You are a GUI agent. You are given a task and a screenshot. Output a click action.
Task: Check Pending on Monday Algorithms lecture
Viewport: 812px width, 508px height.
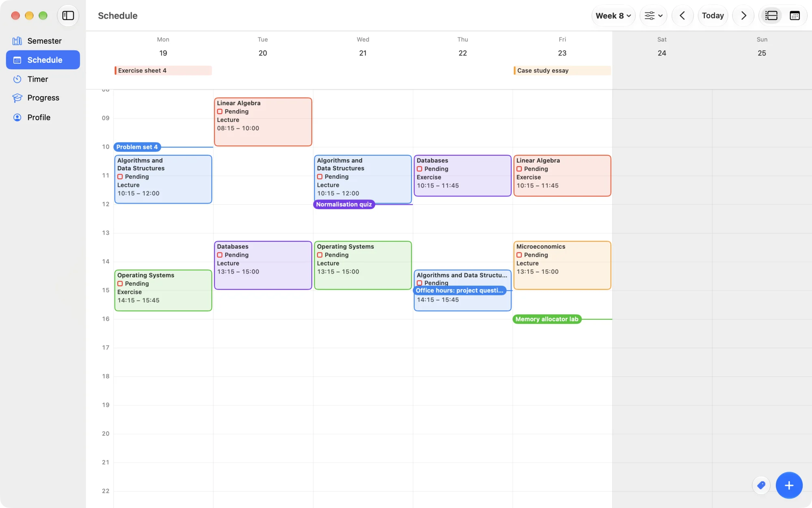click(x=120, y=177)
